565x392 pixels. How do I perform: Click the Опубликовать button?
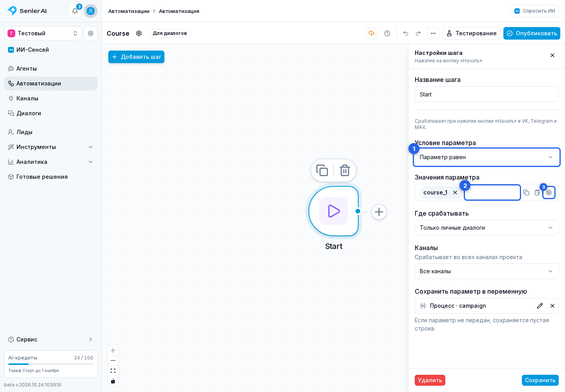click(532, 33)
